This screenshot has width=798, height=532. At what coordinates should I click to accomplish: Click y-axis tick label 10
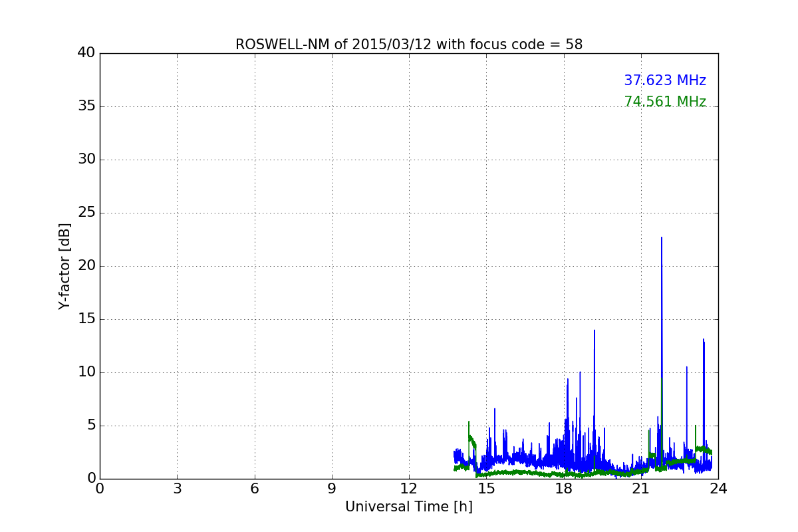click(x=86, y=372)
